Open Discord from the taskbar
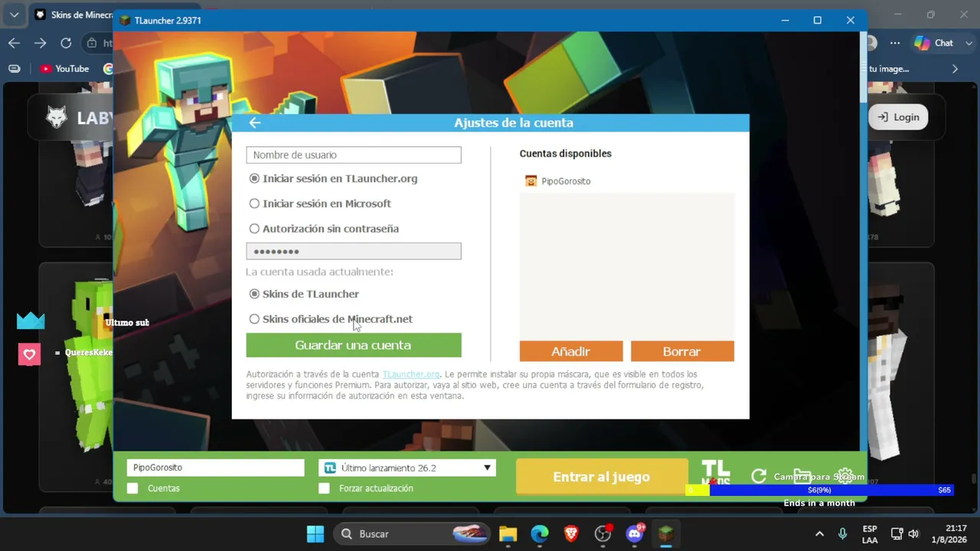 (635, 533)
